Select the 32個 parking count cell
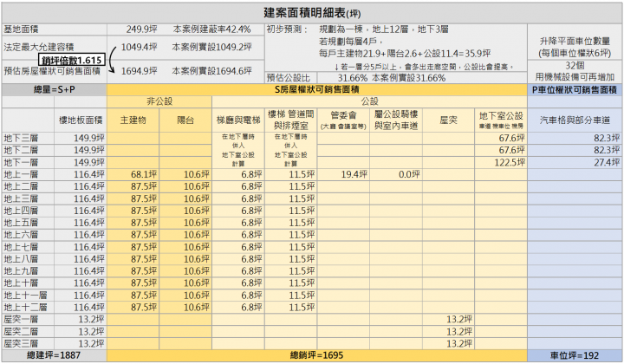The height and width of the screenshot is (364, 624). tap(575, 65)
